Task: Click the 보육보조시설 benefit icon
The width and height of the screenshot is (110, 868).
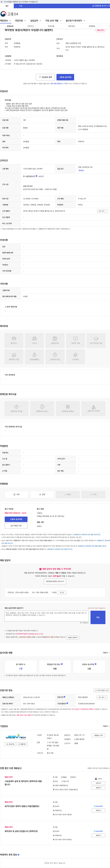Action: 55,357
